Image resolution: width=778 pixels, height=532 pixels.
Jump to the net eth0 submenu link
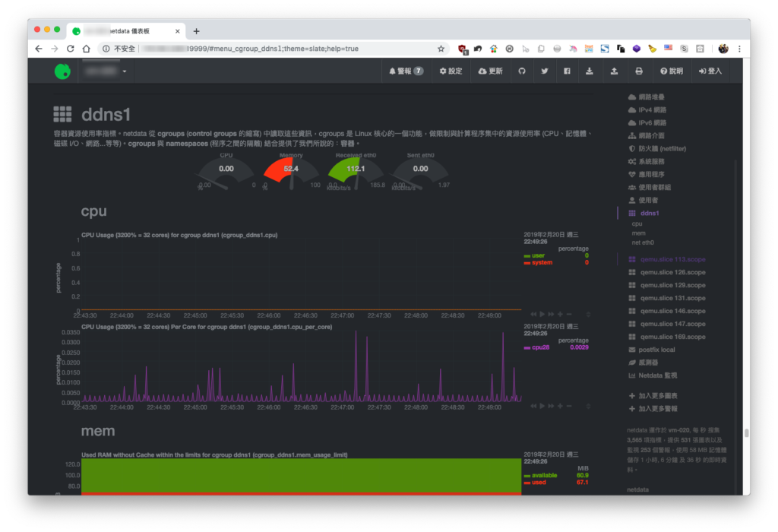coord(643,242)
